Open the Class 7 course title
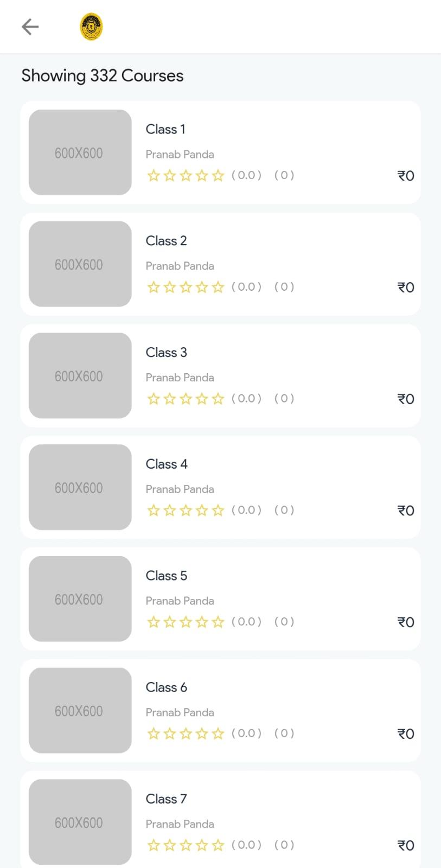Image resolution: width=441 pixels, height=868 pixels. [166, 799]
